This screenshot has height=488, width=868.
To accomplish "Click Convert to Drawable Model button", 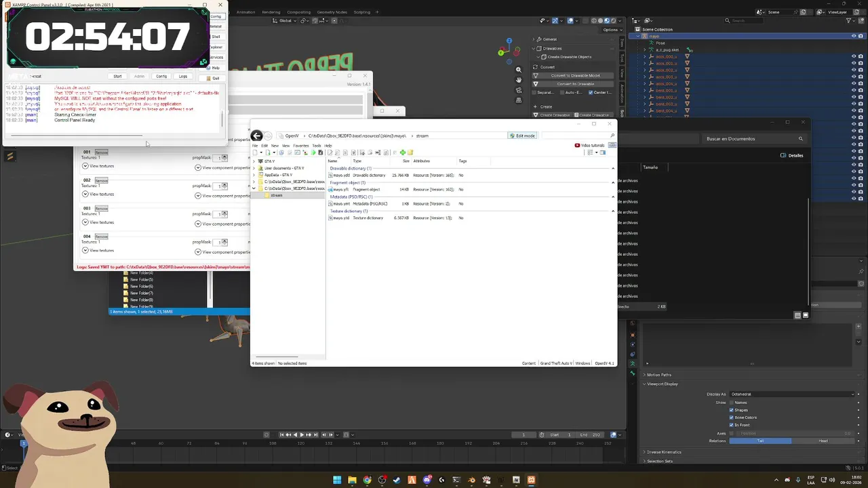I will pos(575,75).
